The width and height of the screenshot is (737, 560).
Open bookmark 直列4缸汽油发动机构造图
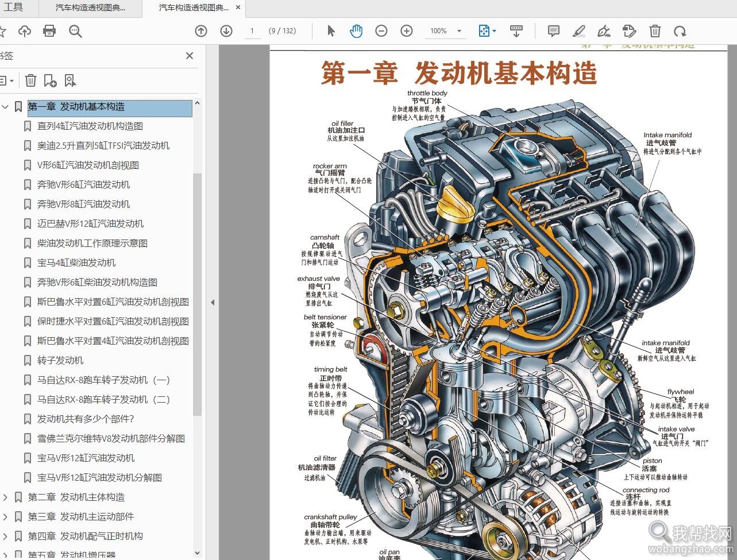(90, 126)
